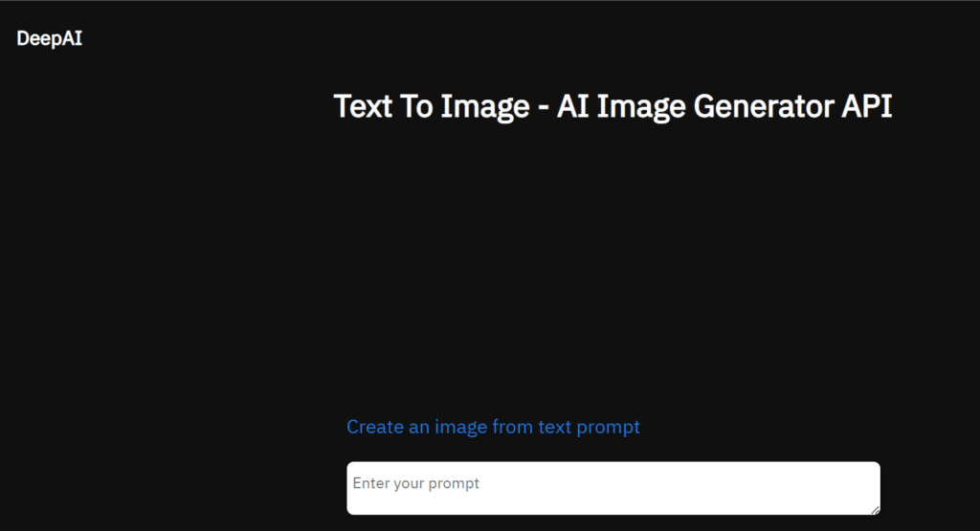This screenshot has width=980, height=531.
Task: Click the word prompt in the blue link
Action: pos(608,428)
